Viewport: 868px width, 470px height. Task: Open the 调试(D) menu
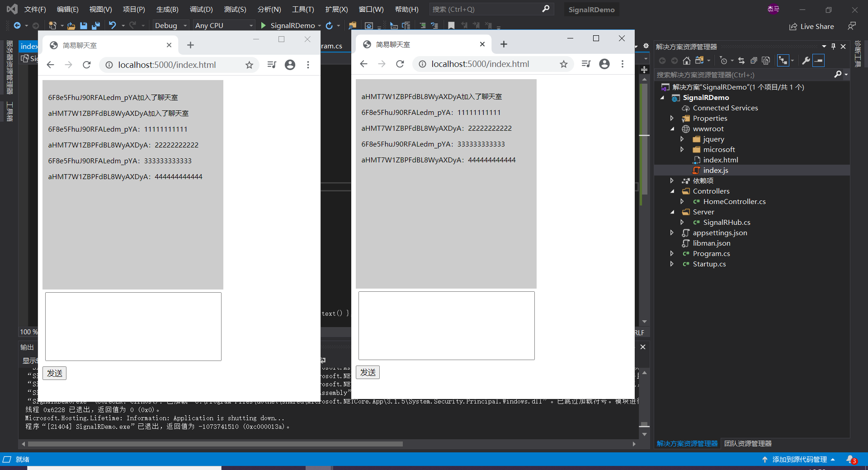(x=201, y=9)
